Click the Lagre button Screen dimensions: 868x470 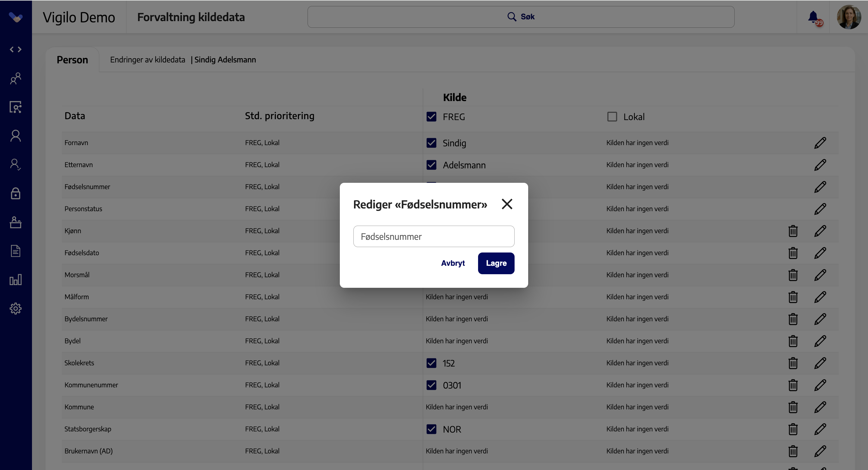coord(496,263)
